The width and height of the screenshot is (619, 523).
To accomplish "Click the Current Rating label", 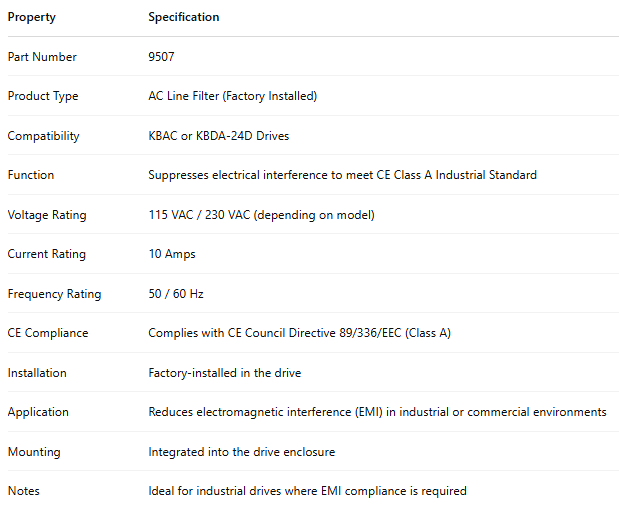I will click(x=47, y=254).
